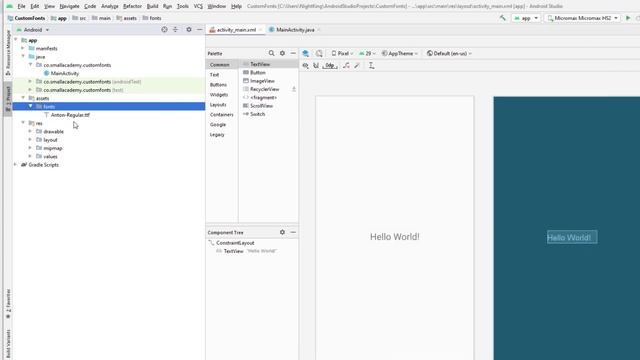Open the Android project view dropdown
The image size is (640, 360).
[x=33, y=30]
